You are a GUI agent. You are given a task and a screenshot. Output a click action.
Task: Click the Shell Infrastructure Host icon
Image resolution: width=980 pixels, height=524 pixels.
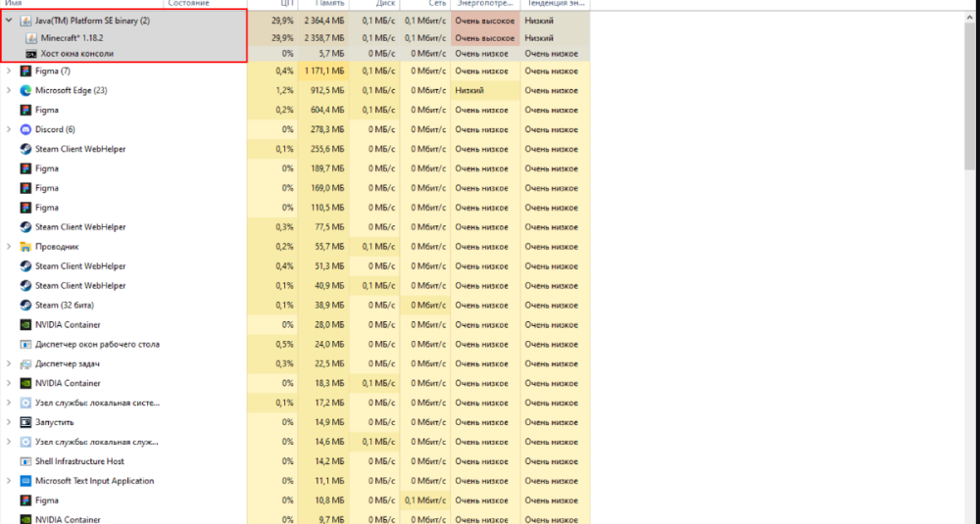tap(26, 461)
